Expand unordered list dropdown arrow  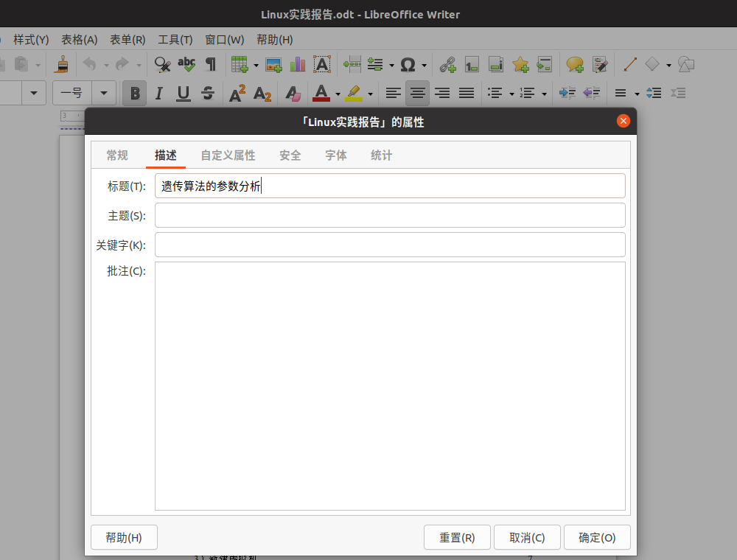[512, 94]
